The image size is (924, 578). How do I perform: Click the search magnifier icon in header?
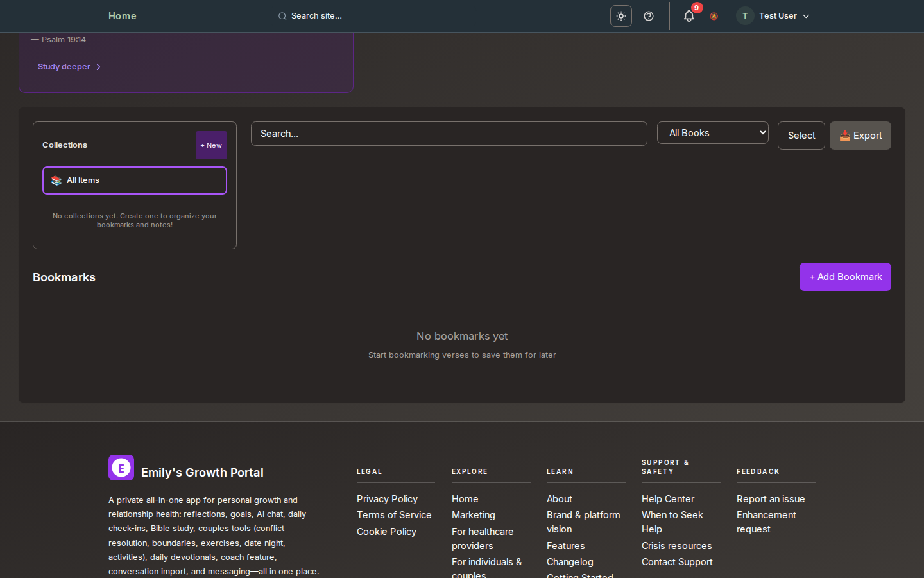[282, 16]
